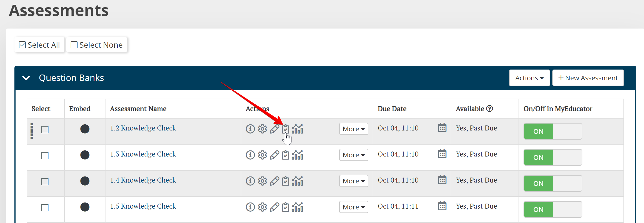Open settings gear for 1.4 Knowledge Check
Viewport: 644px width, 223px height.
point(262,181)
